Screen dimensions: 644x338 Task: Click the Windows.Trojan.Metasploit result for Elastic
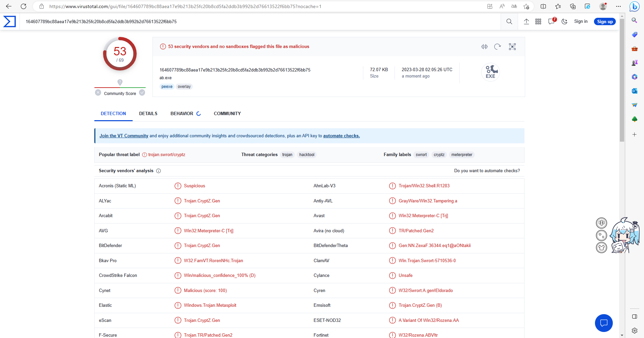[210, 305]
